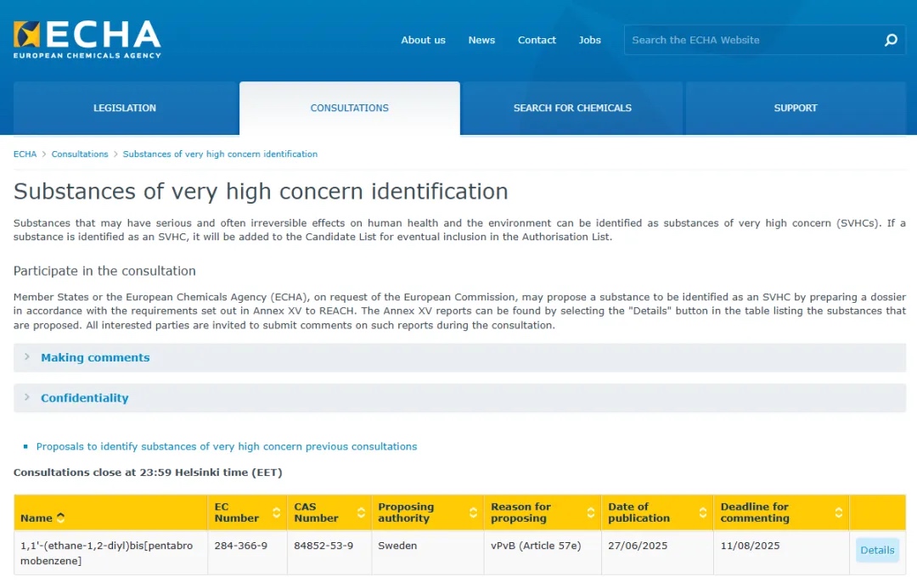Sort by Date of publication arrows

click(703, 512)
